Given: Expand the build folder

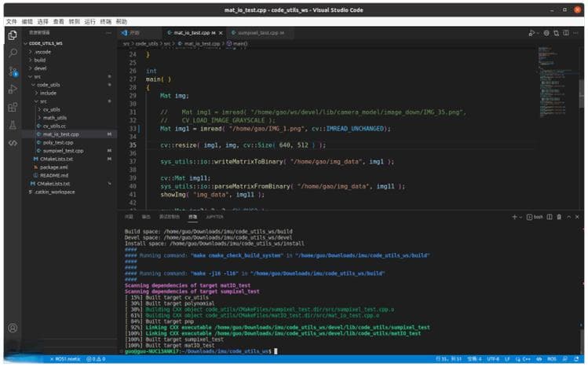Looking at the screenshot, I should [x=69, y=60].
